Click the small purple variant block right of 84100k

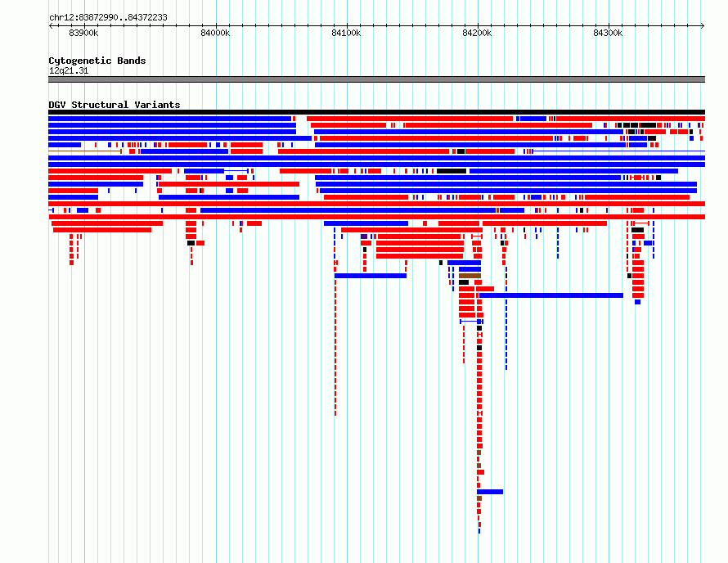tap(364, 236)
